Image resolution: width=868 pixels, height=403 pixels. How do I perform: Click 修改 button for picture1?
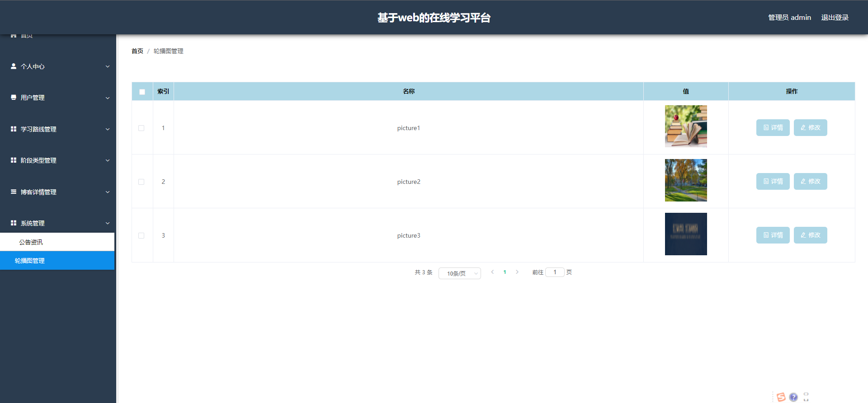pyautogui.click(x=810, y=127)
